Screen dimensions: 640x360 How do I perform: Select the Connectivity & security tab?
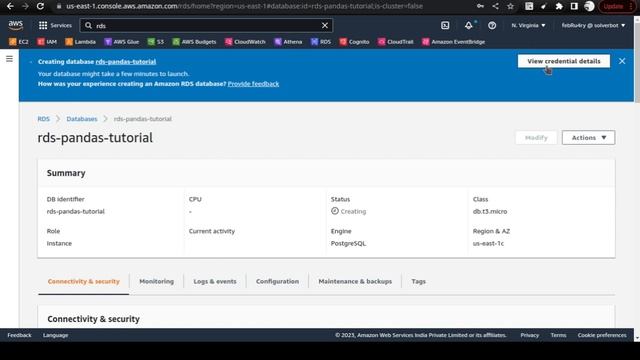(84, 281)
